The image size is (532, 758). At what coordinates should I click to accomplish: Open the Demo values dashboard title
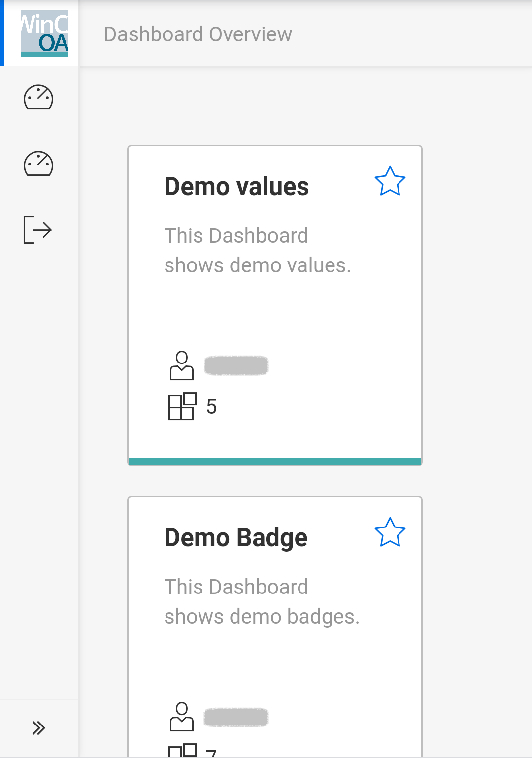click(x=236, y=187)
